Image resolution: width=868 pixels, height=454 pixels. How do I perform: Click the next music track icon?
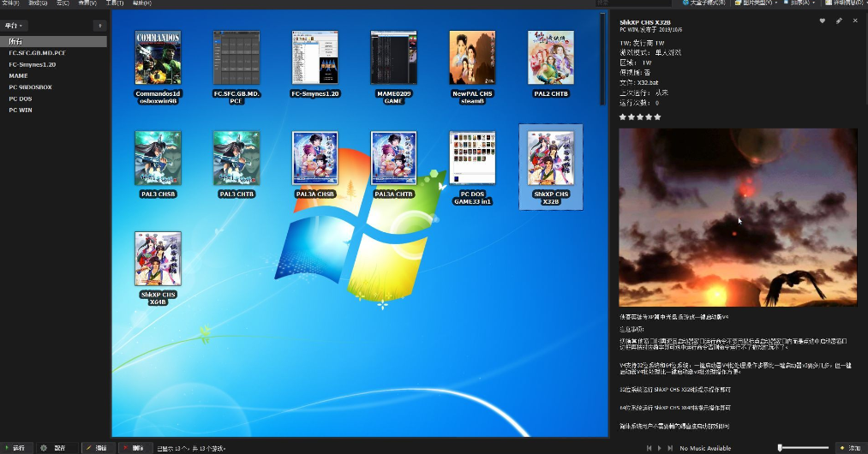670,448
